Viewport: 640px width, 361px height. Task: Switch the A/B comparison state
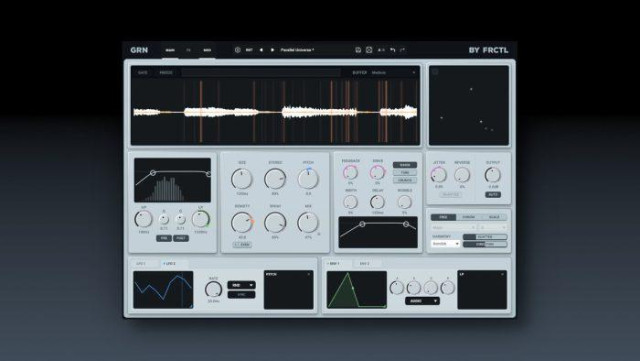pyautogui.click(x=381, y=50)
